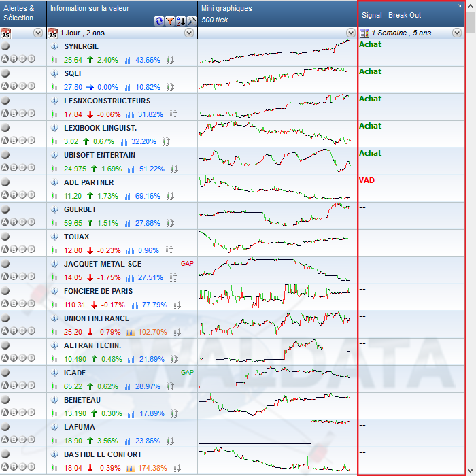
Task: Click the A-Z sort icon
Action: [x=181, y=20]
